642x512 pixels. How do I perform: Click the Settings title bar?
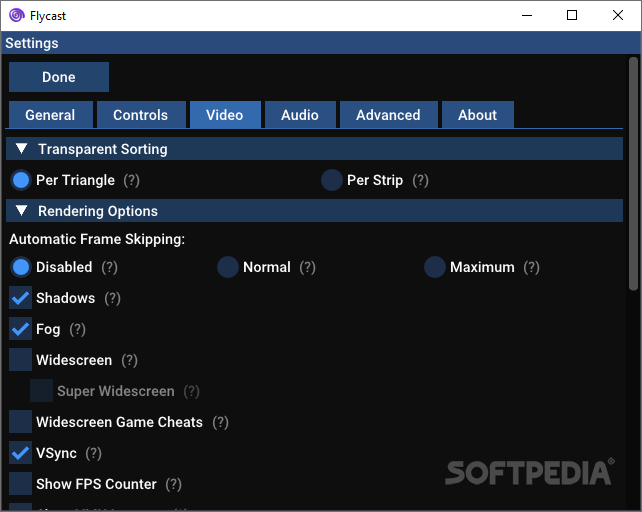(x=321, y=43)
